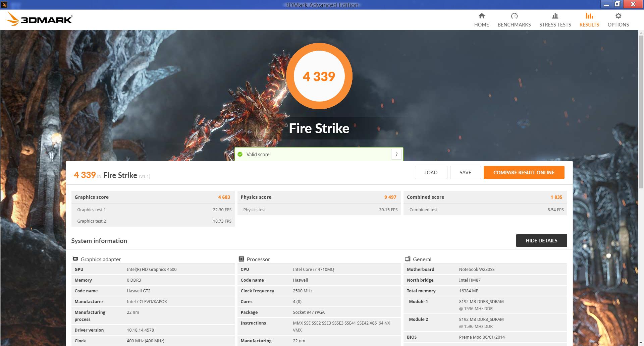Screen dimensions: 644x346
Task: Open the valid score help question mark
Action: click(x=396, y=154)
